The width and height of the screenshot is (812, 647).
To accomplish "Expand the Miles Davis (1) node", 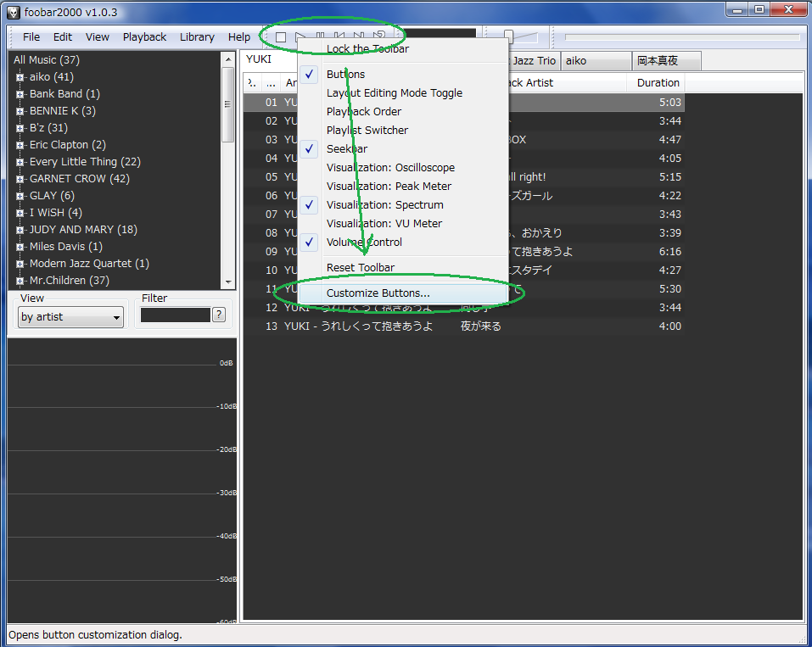I will (x=20, y=247).
